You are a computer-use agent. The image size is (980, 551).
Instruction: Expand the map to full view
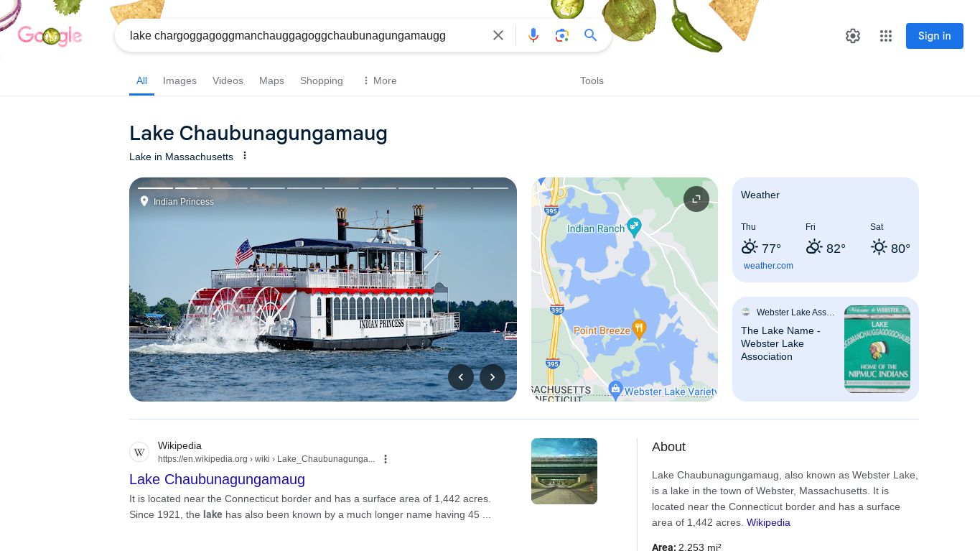[x=696, y=199]
